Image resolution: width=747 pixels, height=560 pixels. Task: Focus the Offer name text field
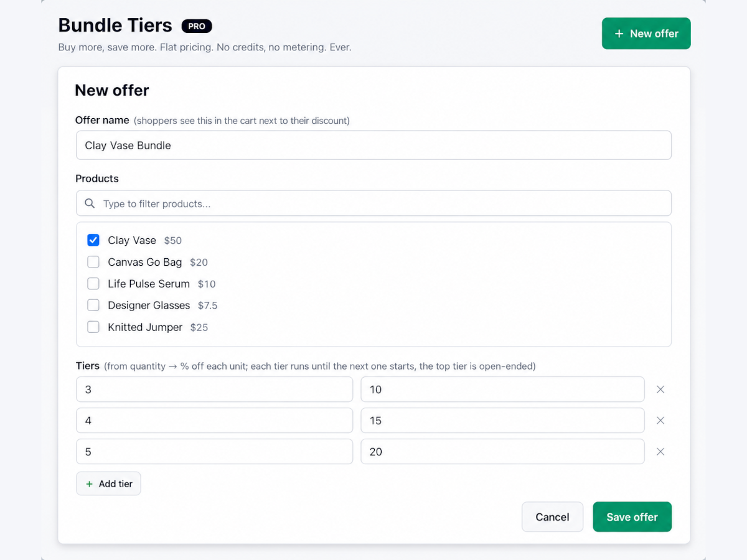[x=374, y=145]
